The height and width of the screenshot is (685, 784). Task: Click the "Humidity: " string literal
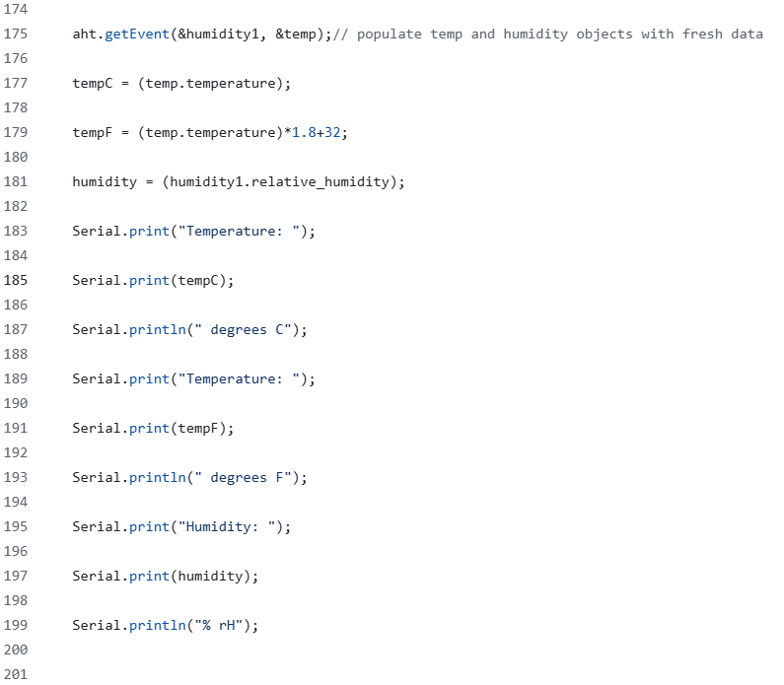230,526
